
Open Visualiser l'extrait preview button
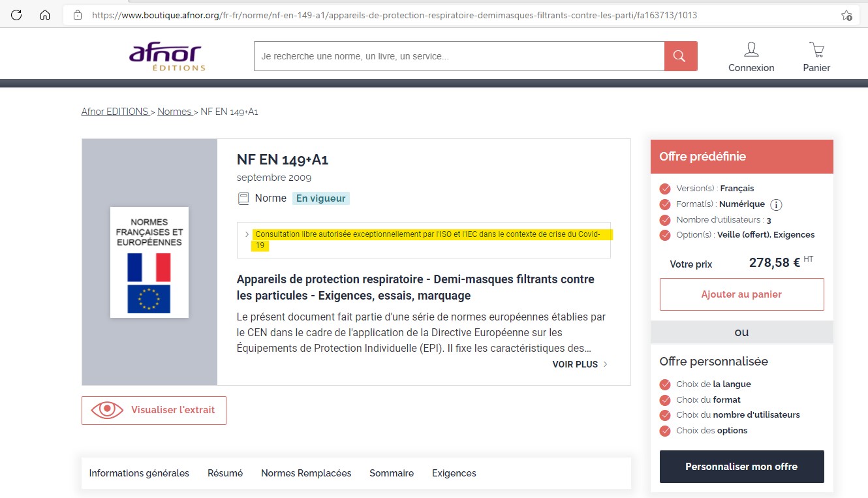coord(154,411)
